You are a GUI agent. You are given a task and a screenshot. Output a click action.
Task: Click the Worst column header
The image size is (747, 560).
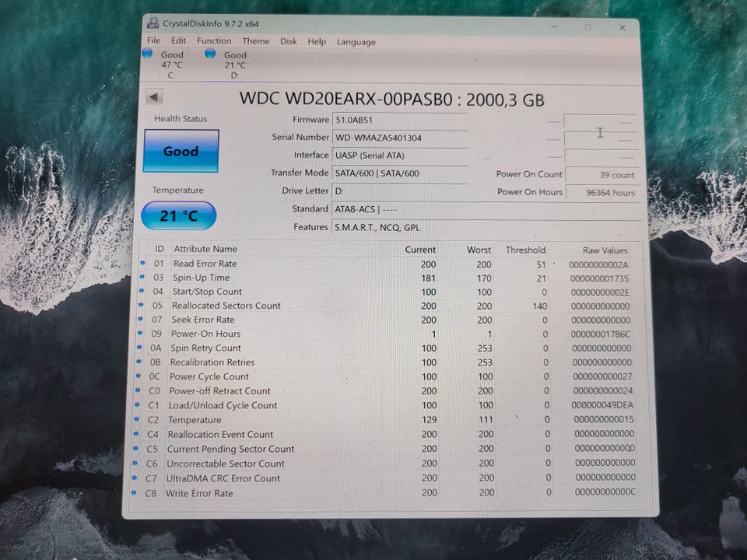coord(479,250)
